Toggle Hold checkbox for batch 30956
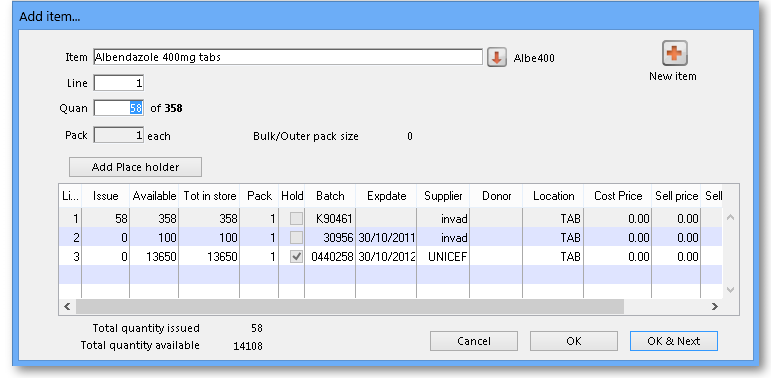Viewport: 771px width, 378px height. coord(296,238)
